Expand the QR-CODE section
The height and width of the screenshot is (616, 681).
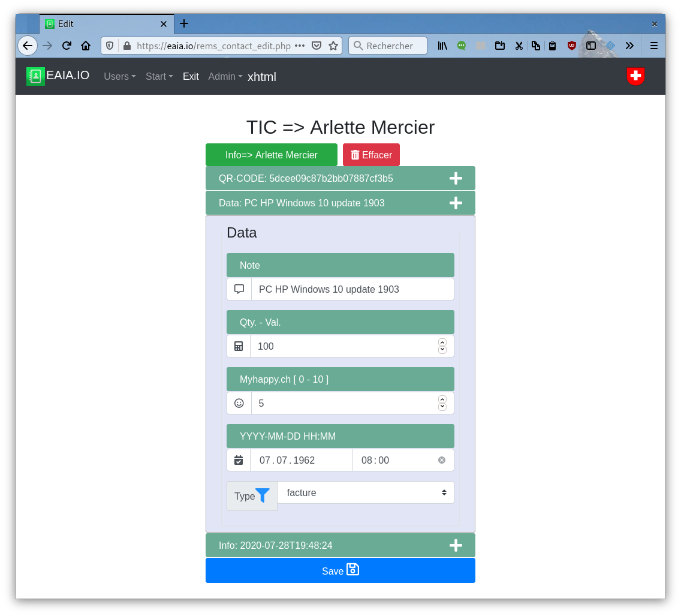tap(456, 178)
